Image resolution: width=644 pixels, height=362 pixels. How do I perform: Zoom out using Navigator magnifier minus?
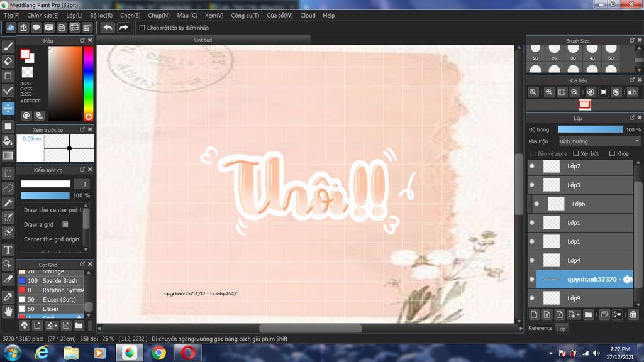pos(575,92)
